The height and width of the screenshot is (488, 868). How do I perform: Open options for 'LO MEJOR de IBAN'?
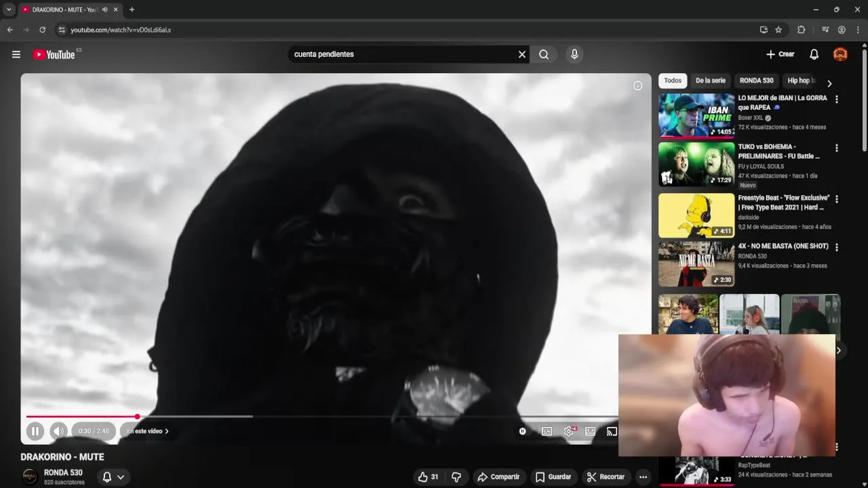(x=836, y=99)
